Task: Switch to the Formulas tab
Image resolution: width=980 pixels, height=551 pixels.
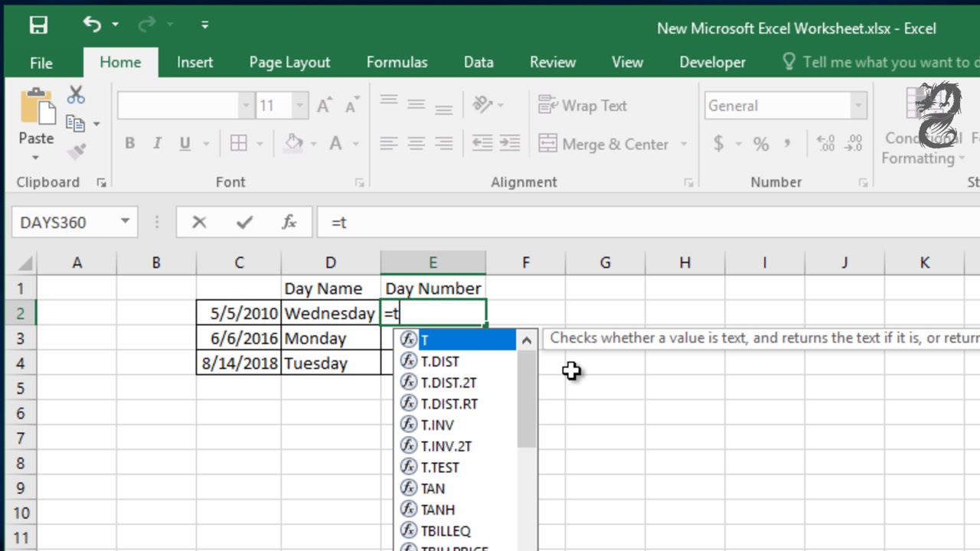Action: (397, 62)
